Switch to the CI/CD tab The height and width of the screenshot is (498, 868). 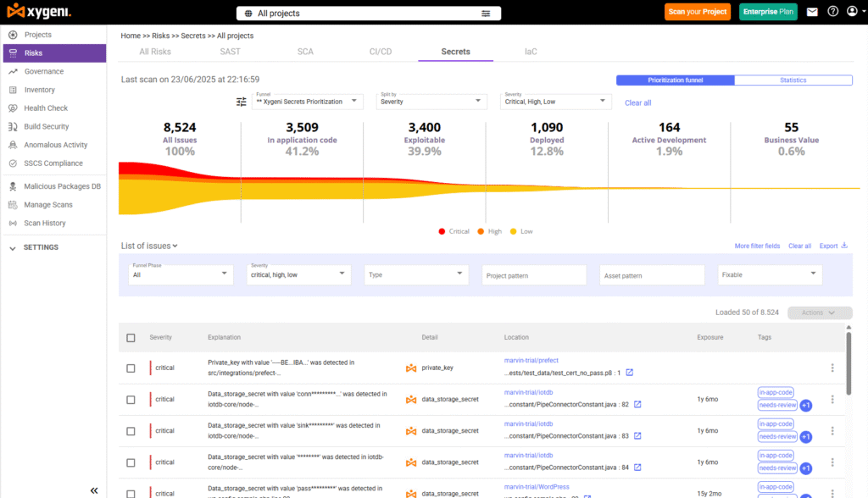381,52
